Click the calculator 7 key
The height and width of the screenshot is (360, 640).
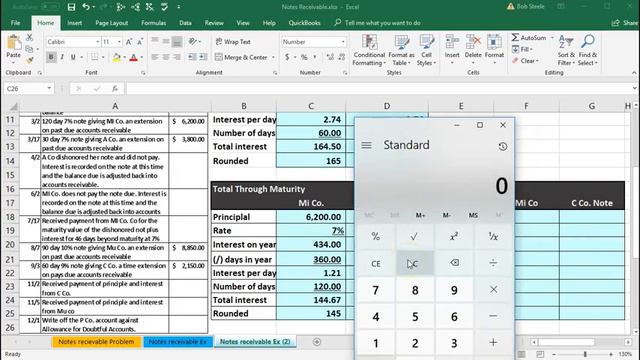point(376,290)
